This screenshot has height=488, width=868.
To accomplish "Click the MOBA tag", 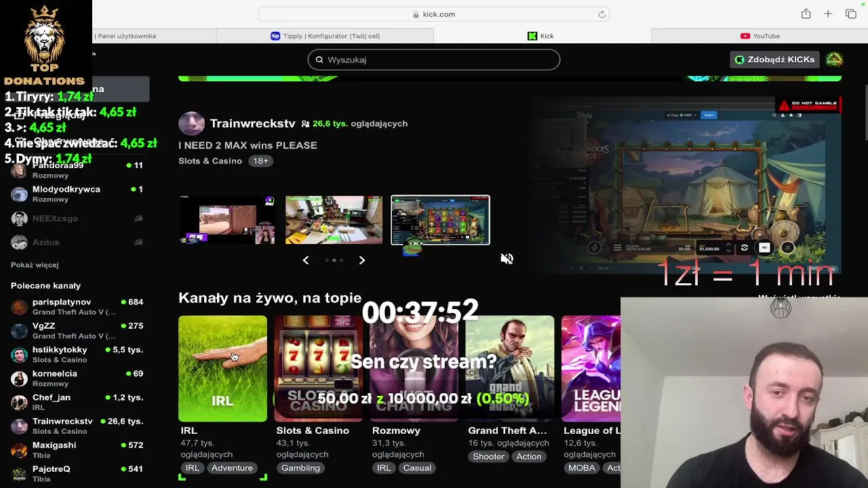I will click(x=582, y=468).
